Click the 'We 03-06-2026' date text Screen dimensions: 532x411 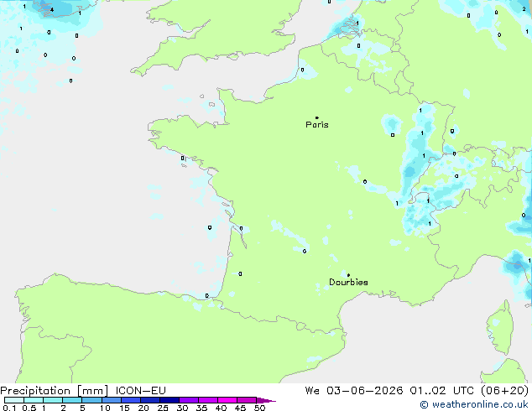354,391
